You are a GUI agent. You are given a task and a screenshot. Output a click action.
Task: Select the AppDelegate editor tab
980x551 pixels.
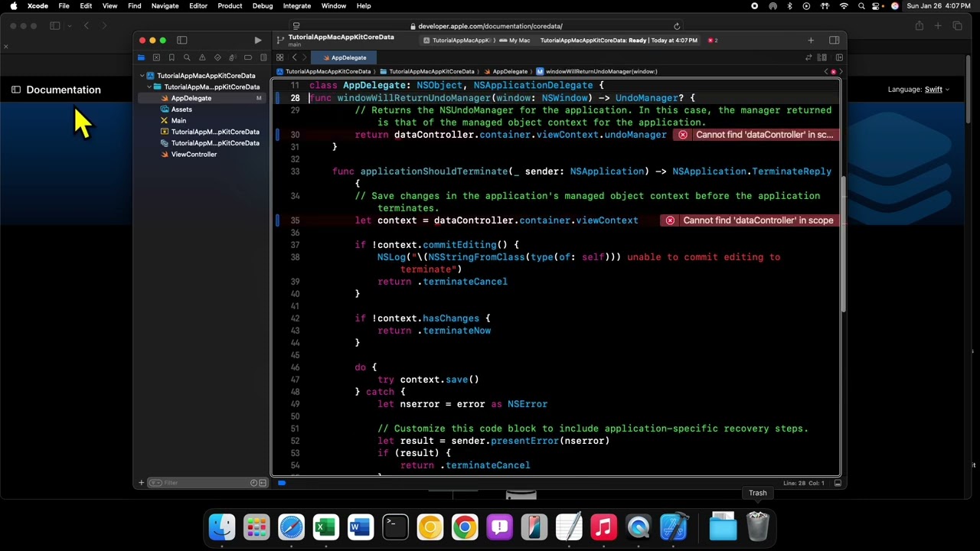click(x=343, y=57)
